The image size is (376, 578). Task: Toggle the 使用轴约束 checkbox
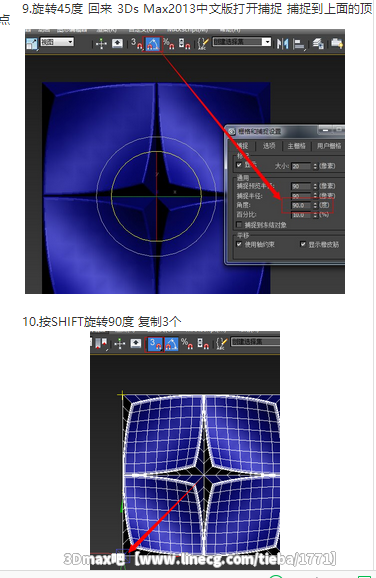tap(239, 244)
